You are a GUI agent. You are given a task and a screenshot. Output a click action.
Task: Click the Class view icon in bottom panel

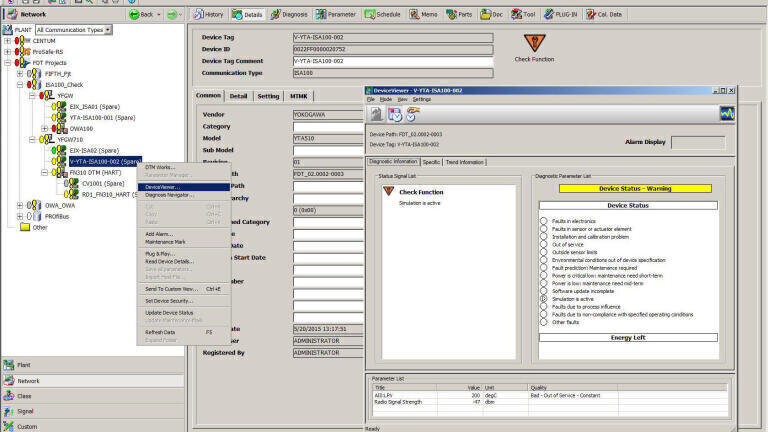(8, 396)
